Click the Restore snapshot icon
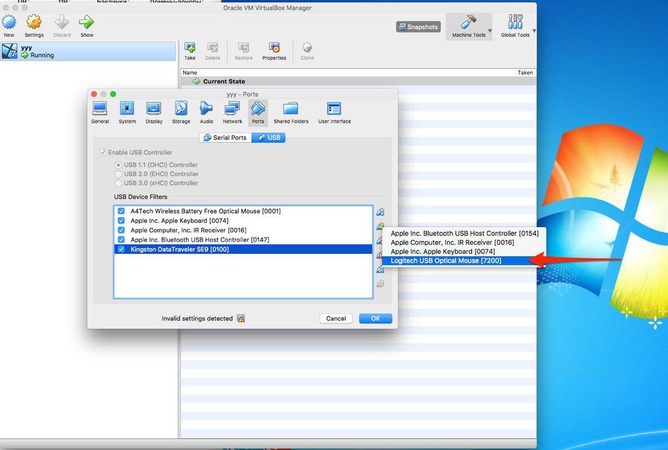 pyautogui.click(x=244, y=47)
